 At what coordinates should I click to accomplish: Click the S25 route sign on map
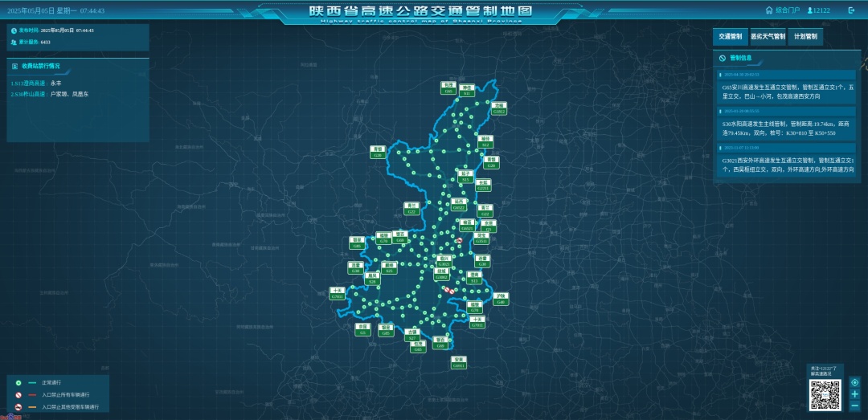[389, 268]
